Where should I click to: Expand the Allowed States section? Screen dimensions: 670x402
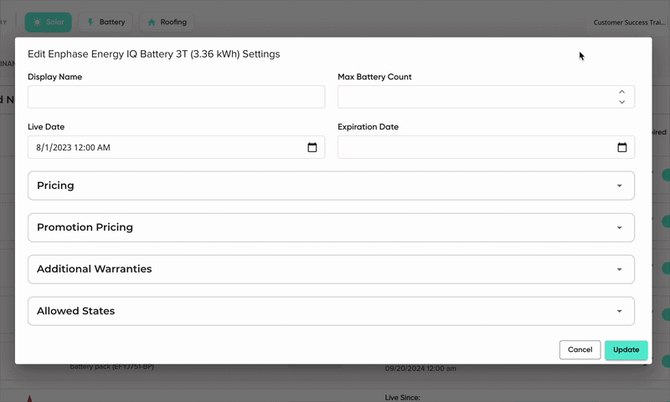(331, 311)
